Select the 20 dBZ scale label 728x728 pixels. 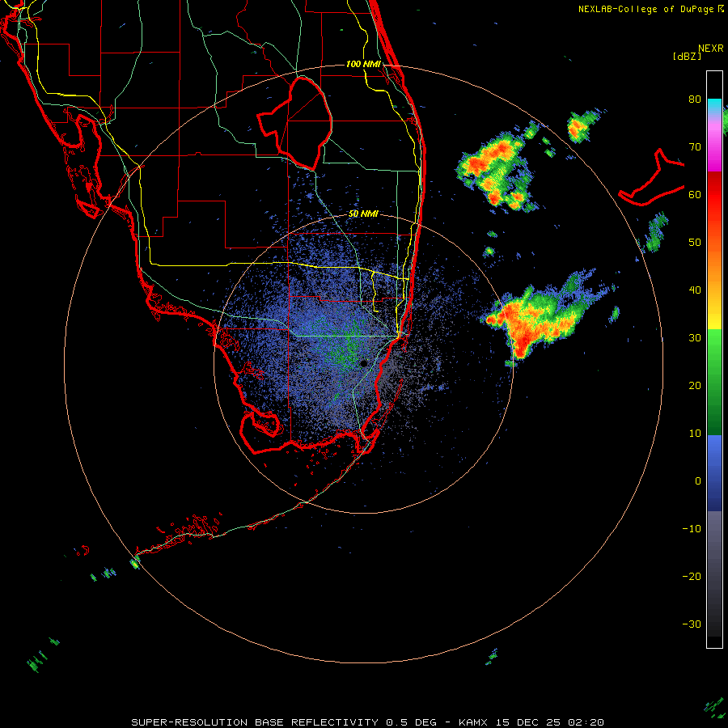coord(695,385)
